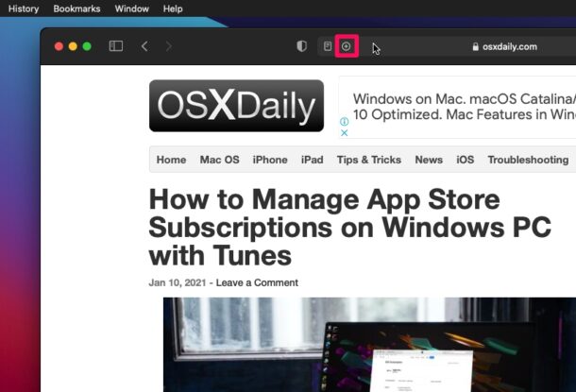Go to the Home nav tab
576x392 pixels.
click(171, 160)
